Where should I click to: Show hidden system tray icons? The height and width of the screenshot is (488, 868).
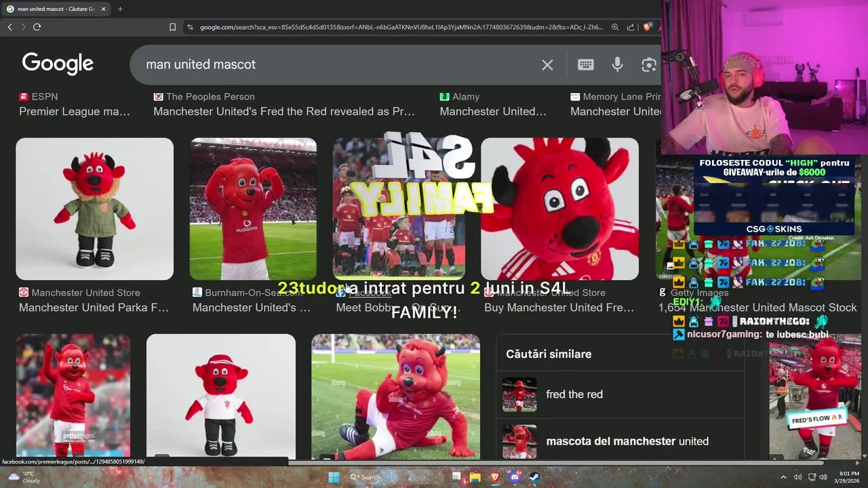tap(783, 477)
